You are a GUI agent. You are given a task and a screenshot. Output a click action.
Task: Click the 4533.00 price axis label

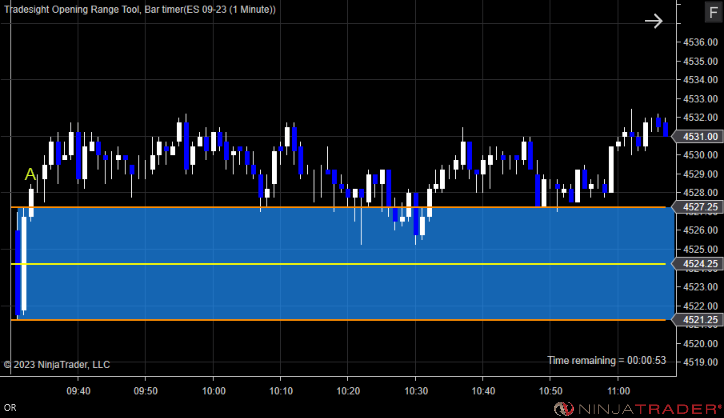click(x=700, y=99)
